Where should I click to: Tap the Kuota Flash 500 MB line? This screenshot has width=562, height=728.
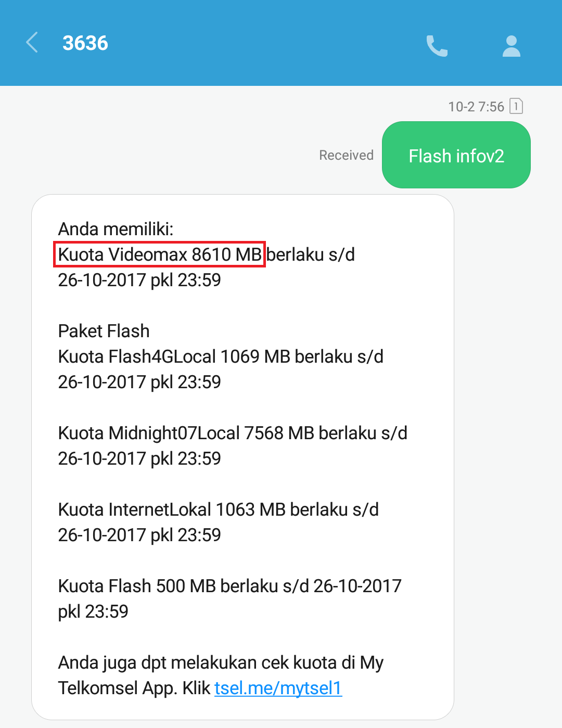229,586
